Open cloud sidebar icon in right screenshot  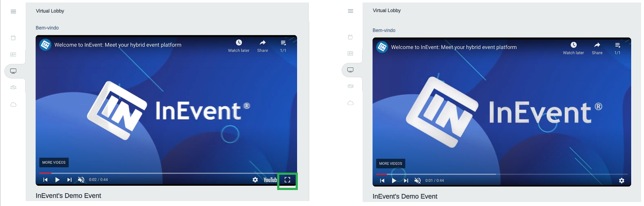pyautogui.click(x=350, y=103)
